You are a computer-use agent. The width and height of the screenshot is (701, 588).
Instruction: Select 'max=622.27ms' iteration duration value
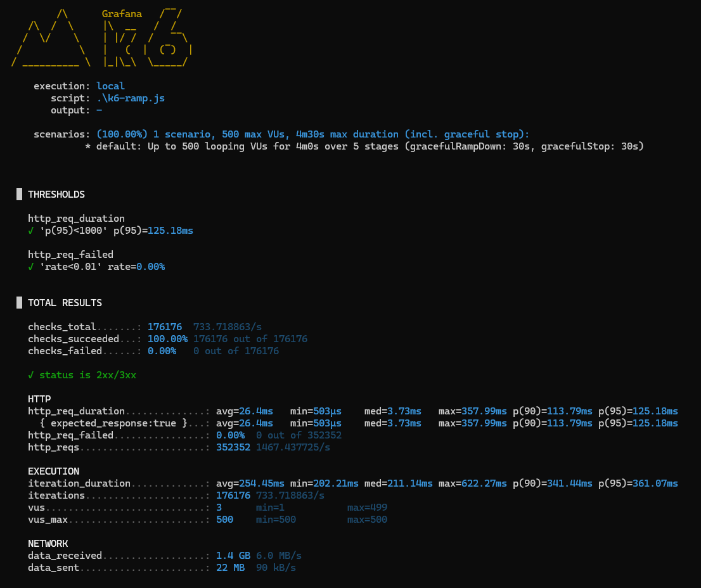click(473, 483)
